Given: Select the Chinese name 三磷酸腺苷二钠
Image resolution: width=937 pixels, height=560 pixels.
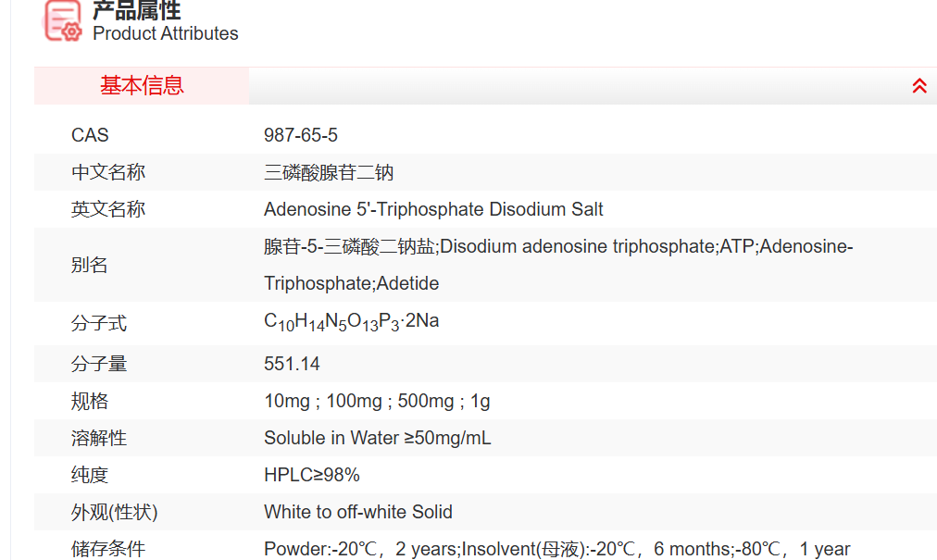Looking at the screenshot, I should point(329,172).
